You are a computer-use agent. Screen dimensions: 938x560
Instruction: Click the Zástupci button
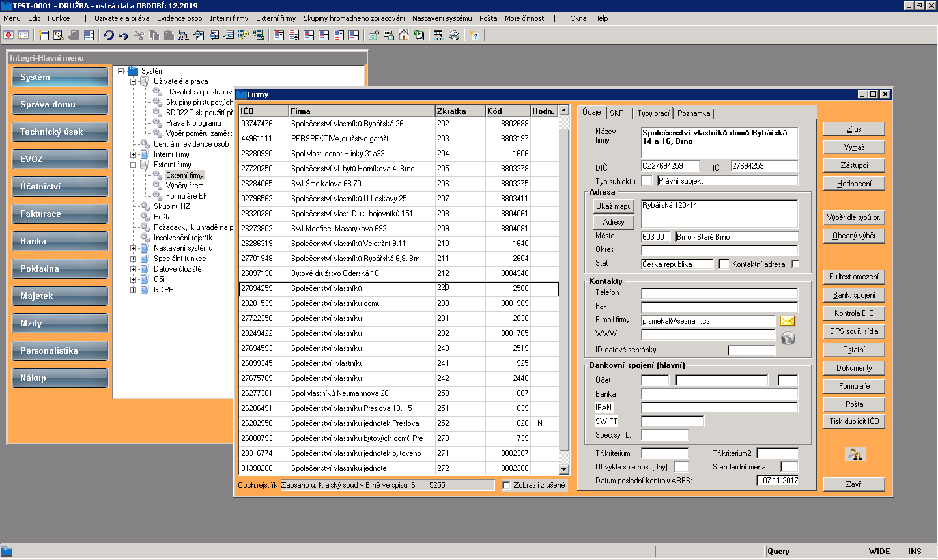click(854, 165)
